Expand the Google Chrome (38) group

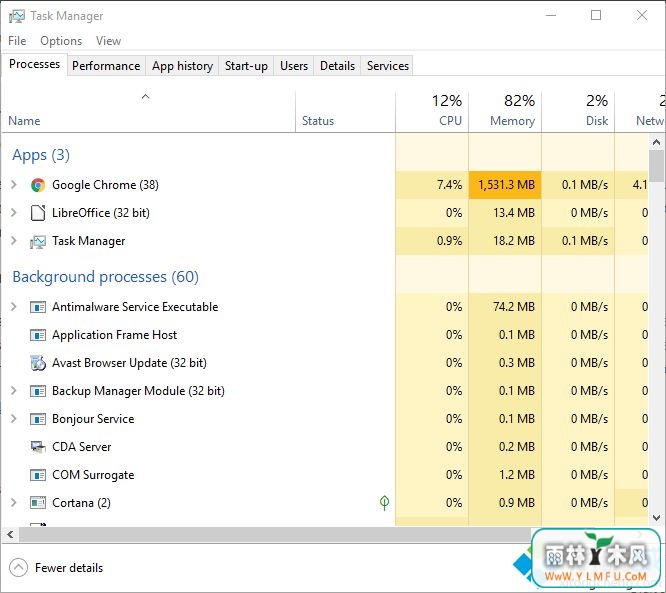click(14, 185)
